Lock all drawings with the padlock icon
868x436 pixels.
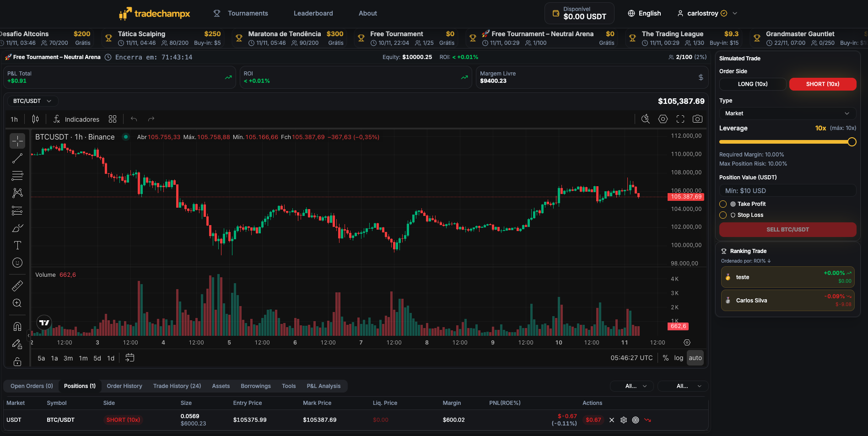pos(17,361)
